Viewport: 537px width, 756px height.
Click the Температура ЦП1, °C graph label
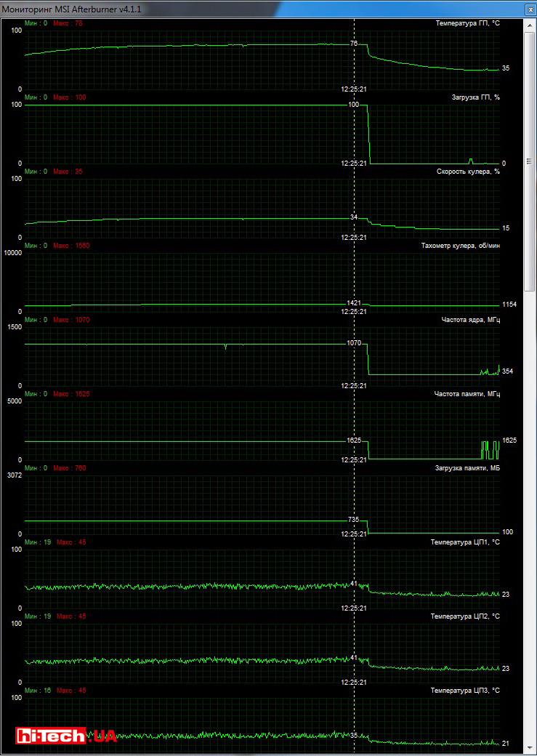tap(465, 542)
